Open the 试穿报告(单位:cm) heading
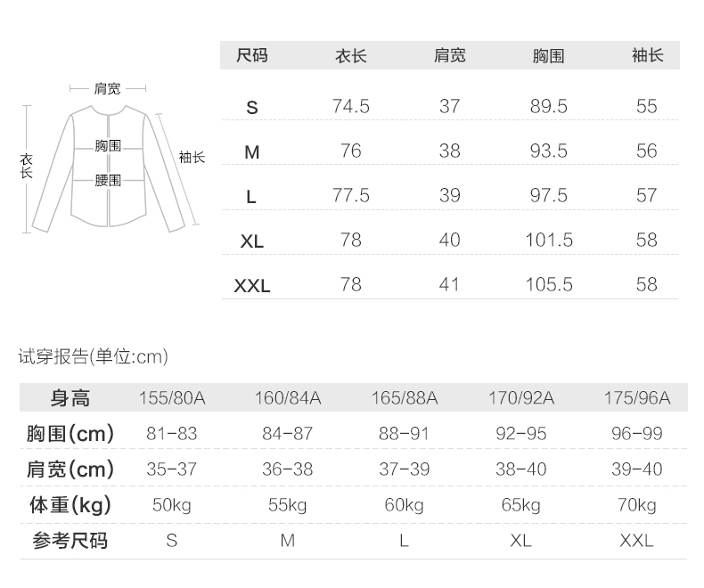 coord(94,357)
